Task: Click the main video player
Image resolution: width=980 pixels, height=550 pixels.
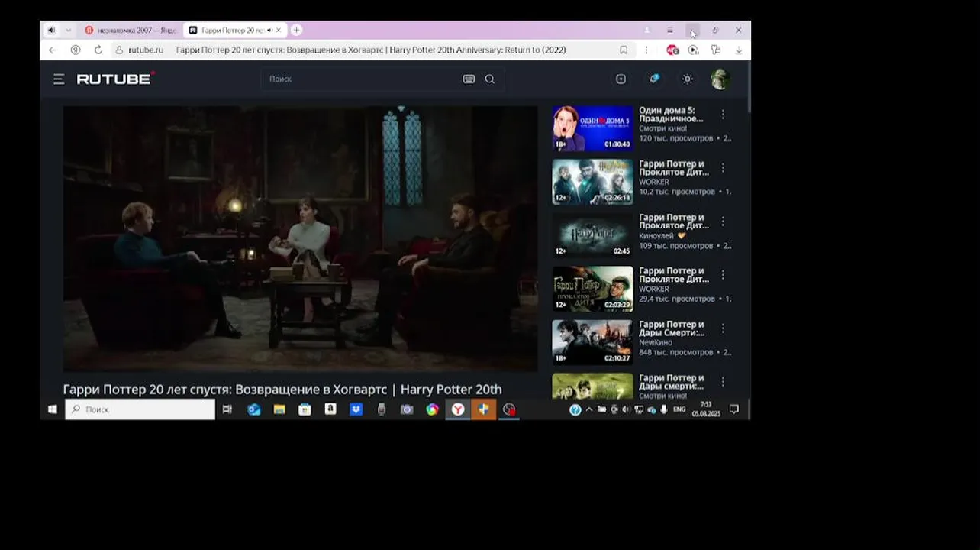Action: (300, 238)
